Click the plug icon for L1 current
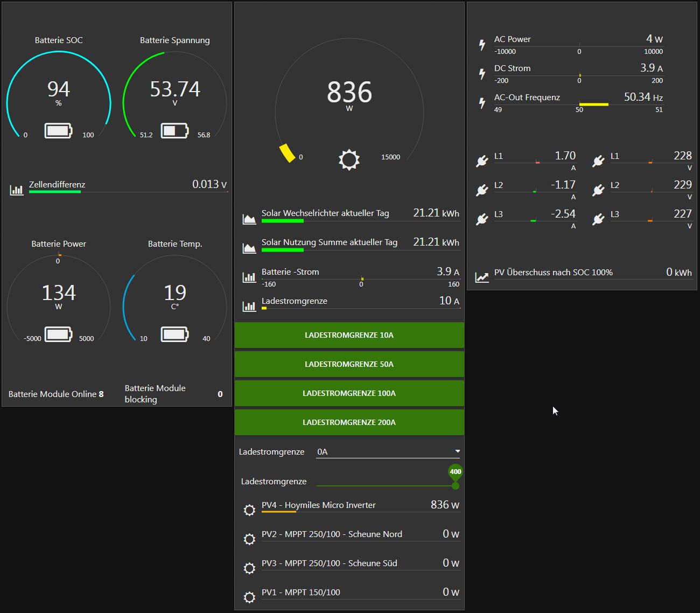 point(482,161)
